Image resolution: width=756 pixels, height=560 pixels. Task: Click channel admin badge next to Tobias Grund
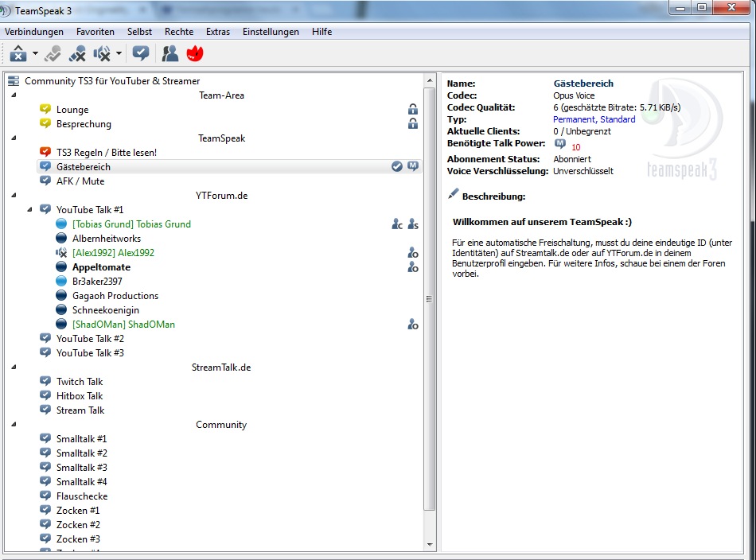397,224
